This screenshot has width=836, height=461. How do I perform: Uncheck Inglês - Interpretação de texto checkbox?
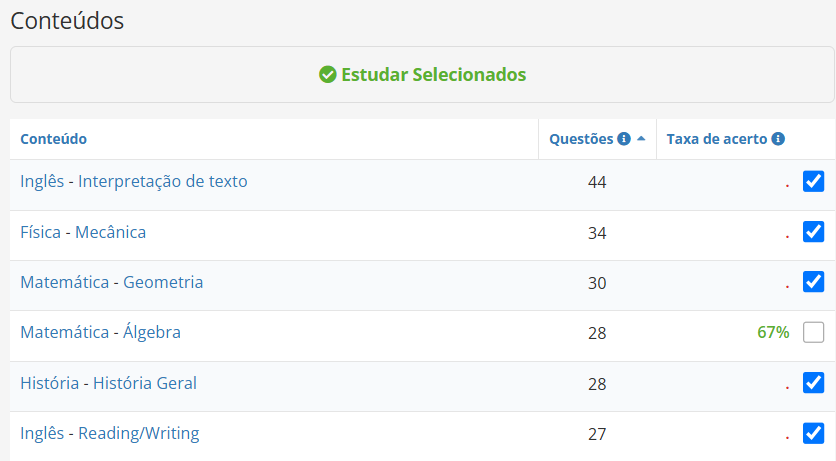813,181
